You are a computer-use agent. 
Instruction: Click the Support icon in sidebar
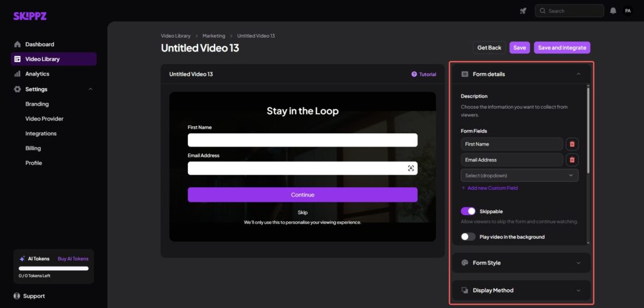coord(17,296)
